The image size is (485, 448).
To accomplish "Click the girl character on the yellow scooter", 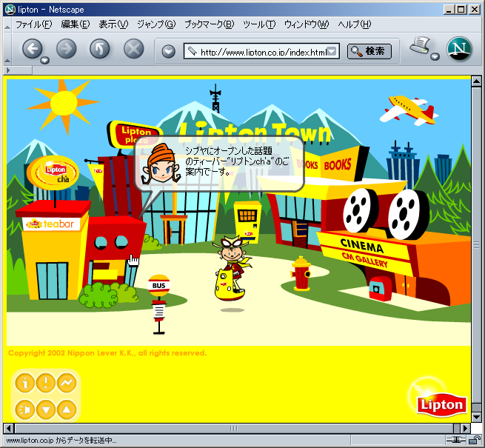I will click(233, 269).
